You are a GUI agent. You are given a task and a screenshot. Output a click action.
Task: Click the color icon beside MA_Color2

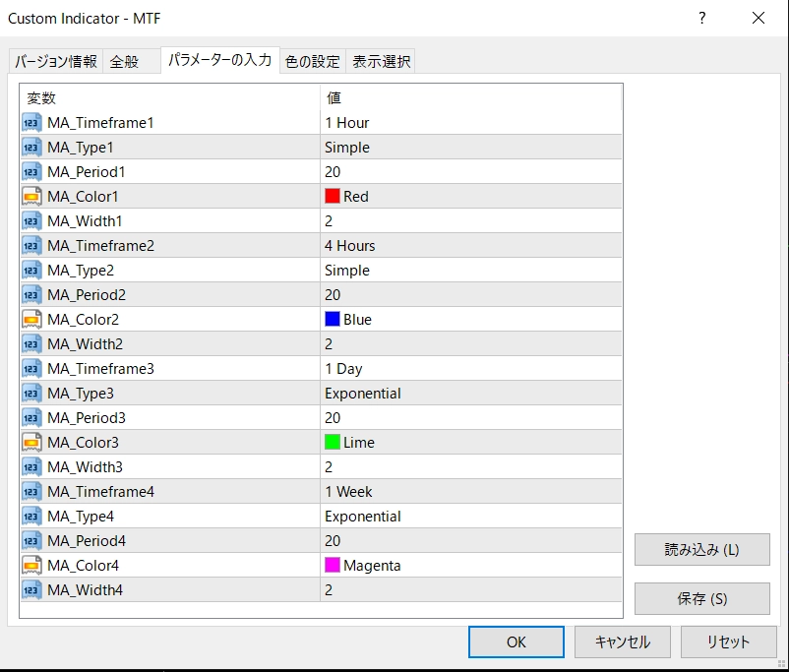coord(31,320)
